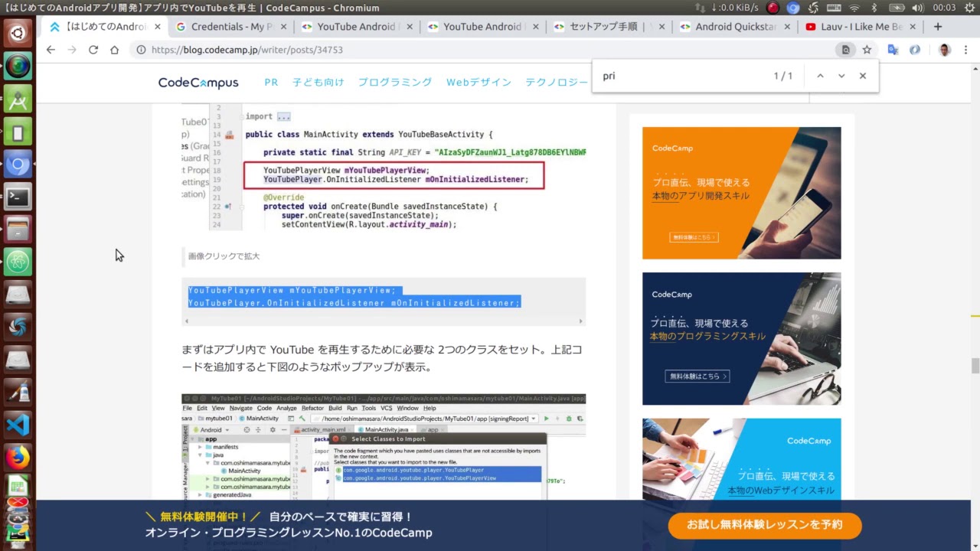Open the Bluetooth indicator menu

[x=874, y=8]
